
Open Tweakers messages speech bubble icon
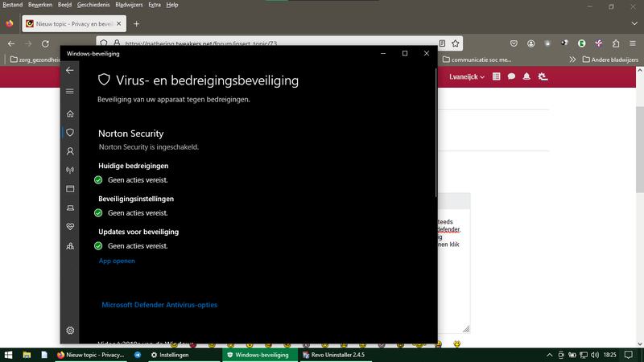pos(511,76)
